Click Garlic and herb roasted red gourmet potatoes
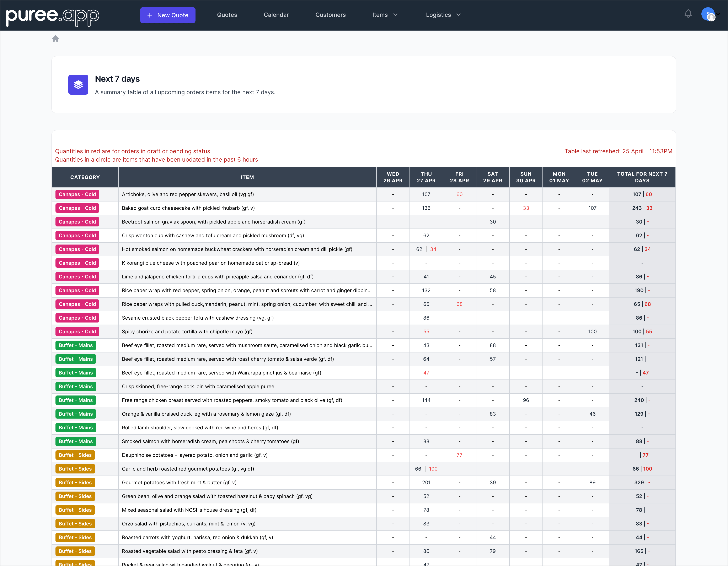Viewport: 728px width, 566px height. click(188, 469)
